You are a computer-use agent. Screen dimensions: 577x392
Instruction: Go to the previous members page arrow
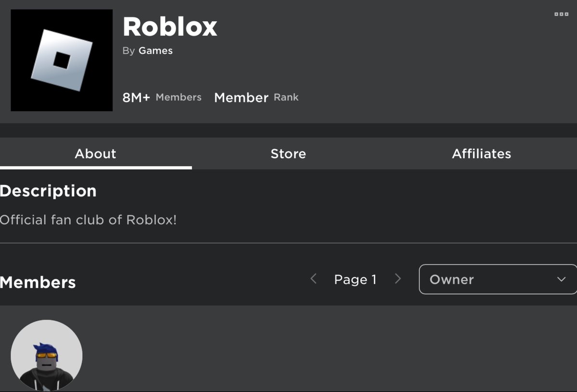point(314,279)
